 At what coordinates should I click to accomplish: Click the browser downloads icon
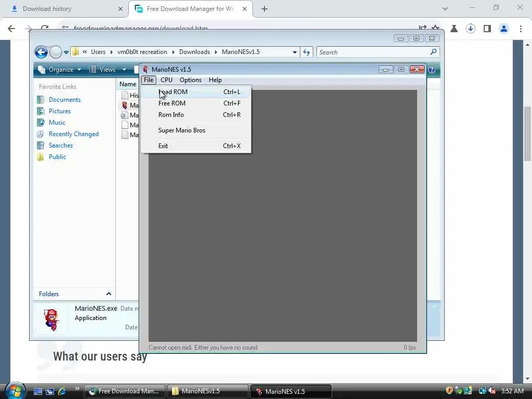click(x=471, y=29)
